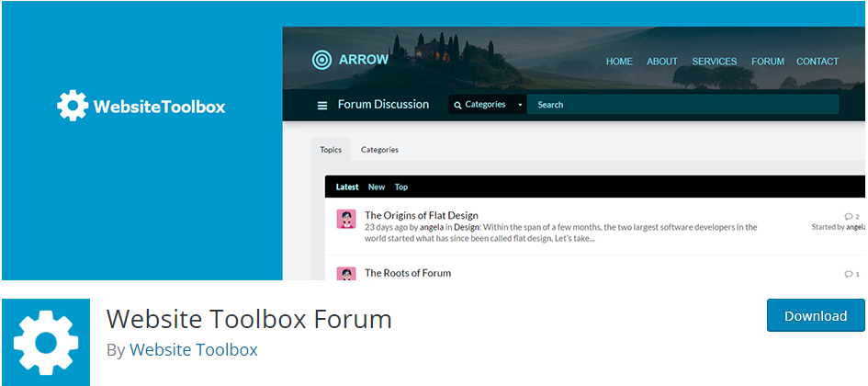This screenshot has width=868, height=386.
Task: Click the Website Toolbox Forum plugin title
Action: pos(249,319)
